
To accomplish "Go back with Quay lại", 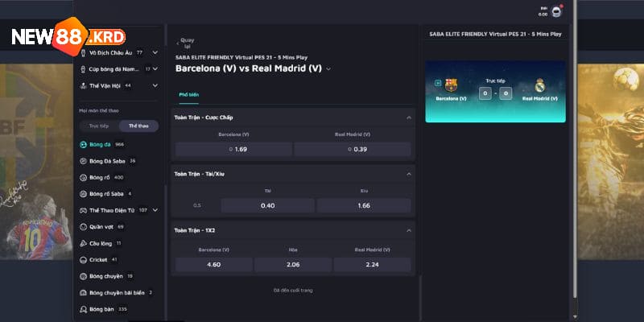I will point(186,43).
